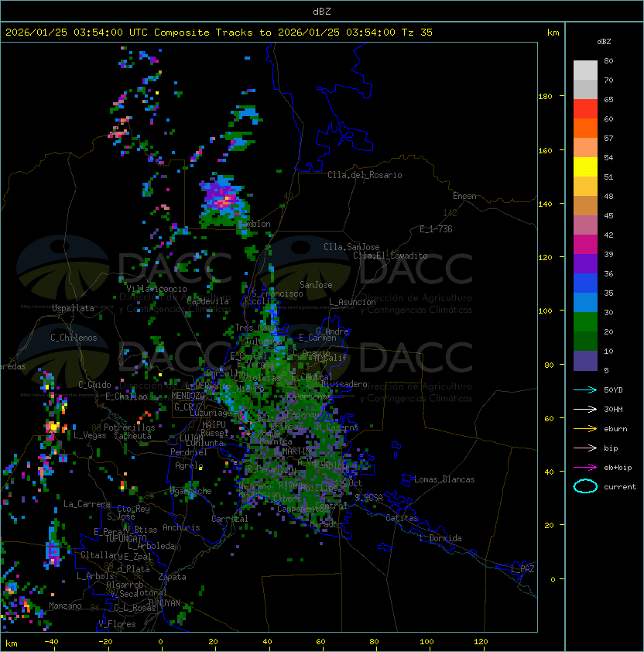Select the slate 5-10 dBZ swatch

[585, 361]
